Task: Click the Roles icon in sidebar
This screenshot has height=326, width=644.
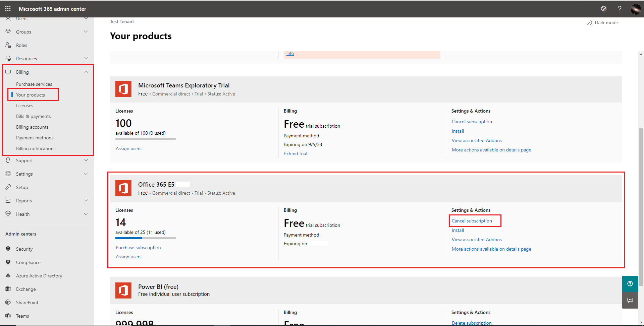Action: click(x=8, y=45)
